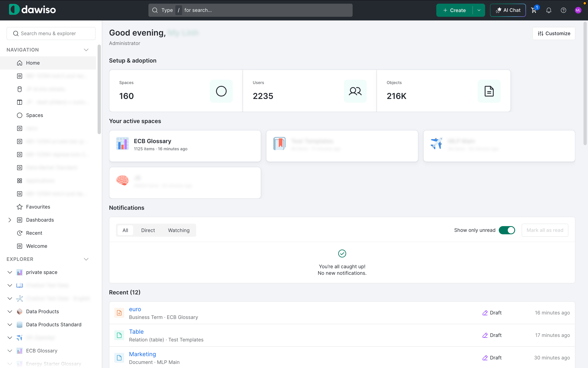Click the ECB Glossary chart icon in active spaces
Screen dimensions: 588x368
point(122,144)
